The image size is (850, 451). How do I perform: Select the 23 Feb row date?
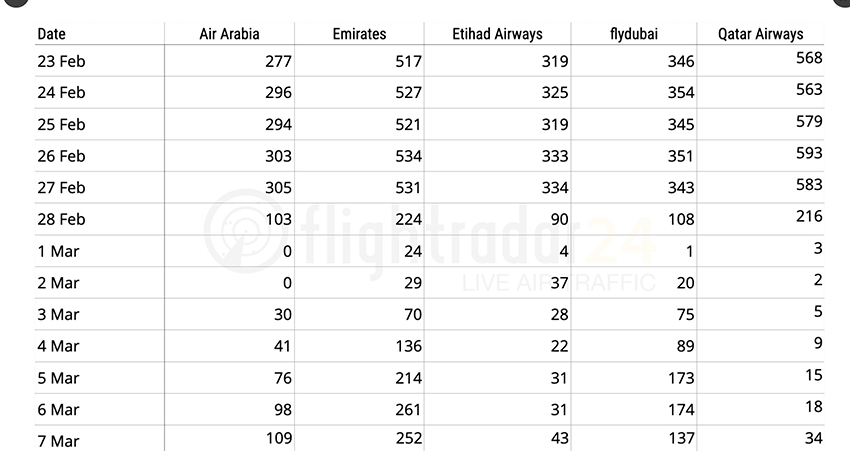click(x=61, y=61)
